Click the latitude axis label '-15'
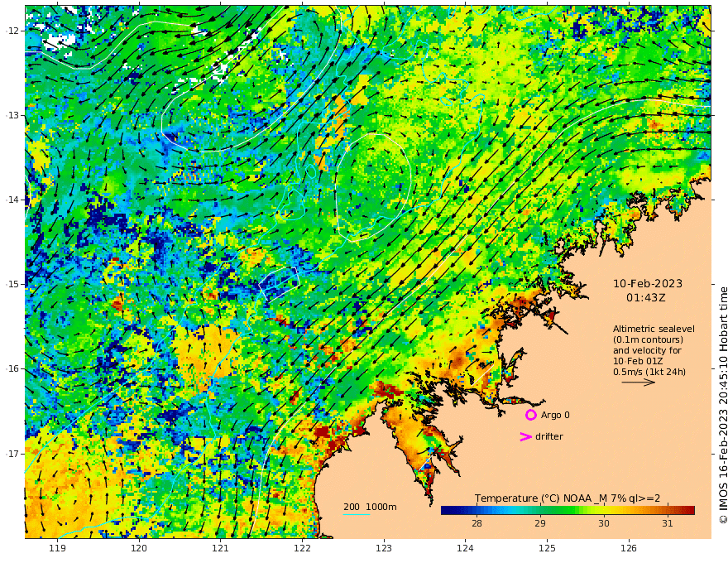The width and height of the screenshot is (728, 563). point(12,284)
